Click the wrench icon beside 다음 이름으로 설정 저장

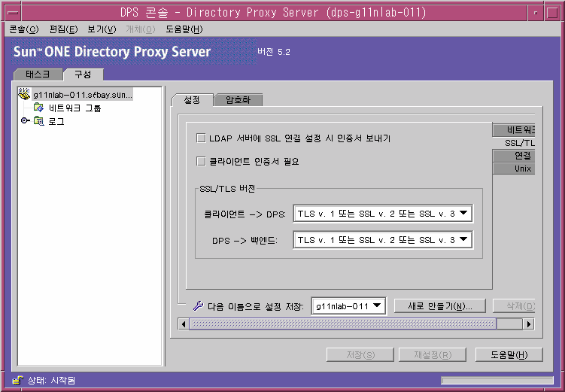(x=198, y=306)
